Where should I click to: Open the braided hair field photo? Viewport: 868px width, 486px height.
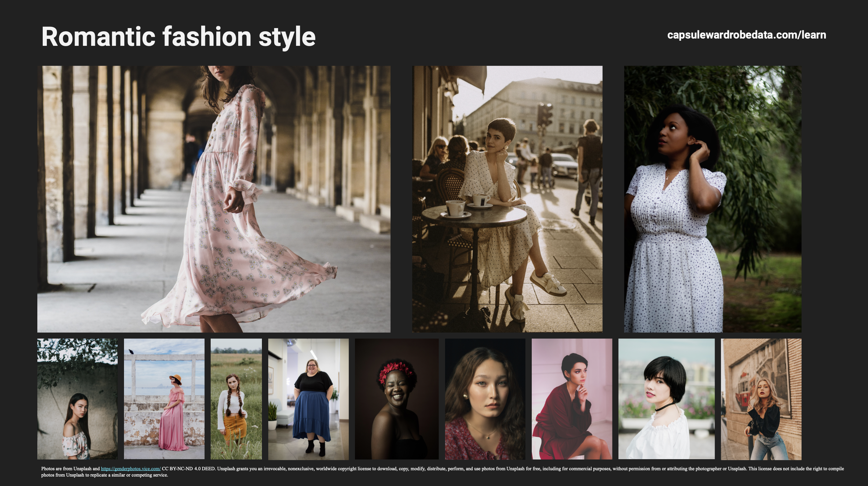click(236, 399)
